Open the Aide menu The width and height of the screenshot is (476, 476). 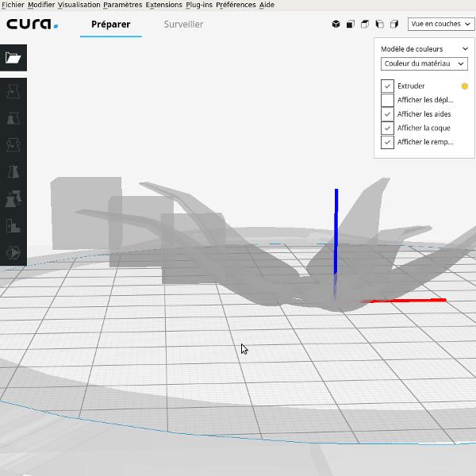(x=267, y=5)
